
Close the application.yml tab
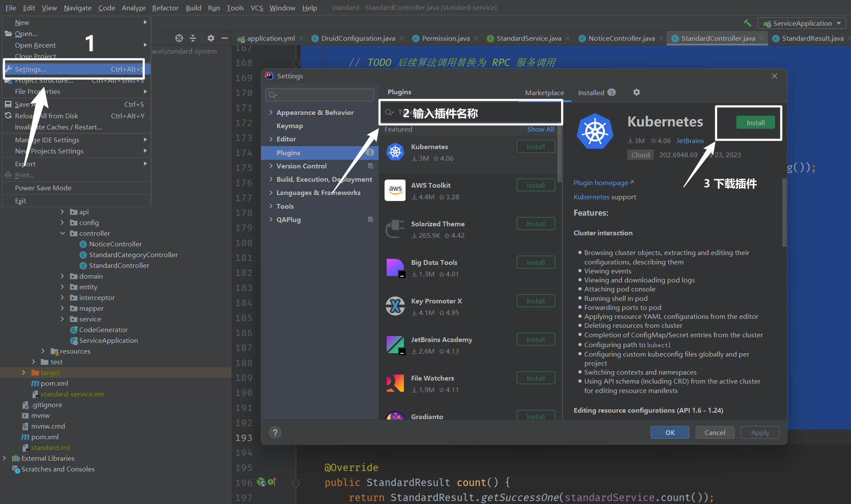(301, 38)
